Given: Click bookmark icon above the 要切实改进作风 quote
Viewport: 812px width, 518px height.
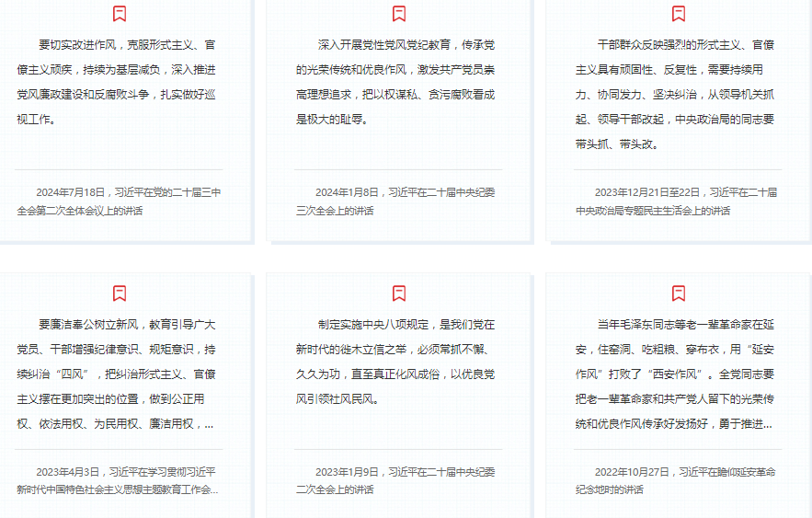Looking at the screenshot, I should (x=120, y=14).
